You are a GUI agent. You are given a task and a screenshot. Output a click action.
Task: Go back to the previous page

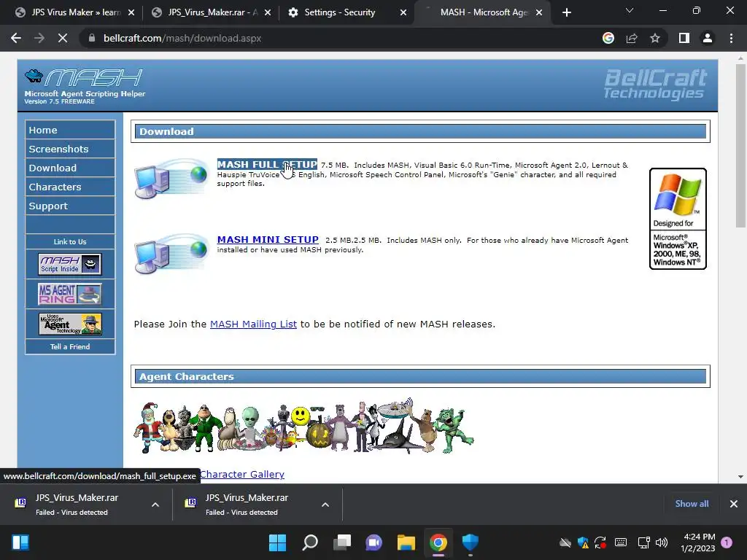16,38
